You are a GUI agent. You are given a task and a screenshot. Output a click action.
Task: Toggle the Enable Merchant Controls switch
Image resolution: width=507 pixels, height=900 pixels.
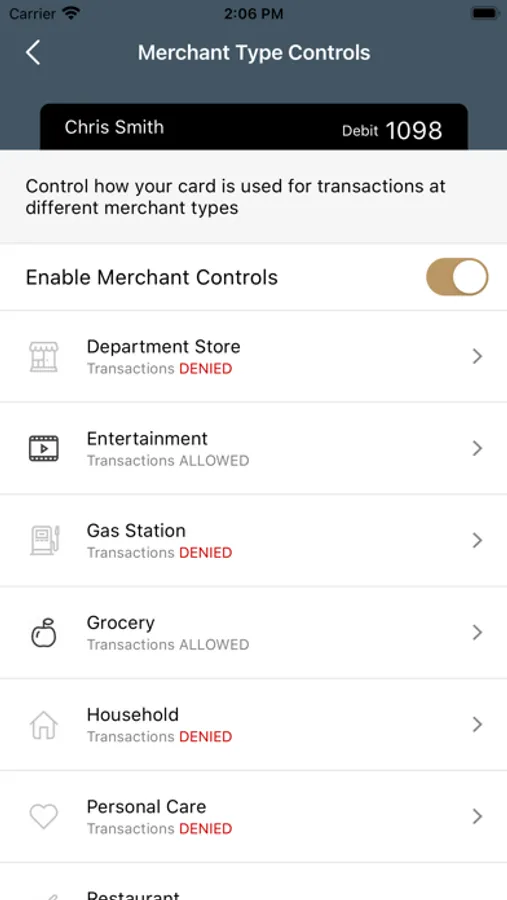tap(457, 277)
